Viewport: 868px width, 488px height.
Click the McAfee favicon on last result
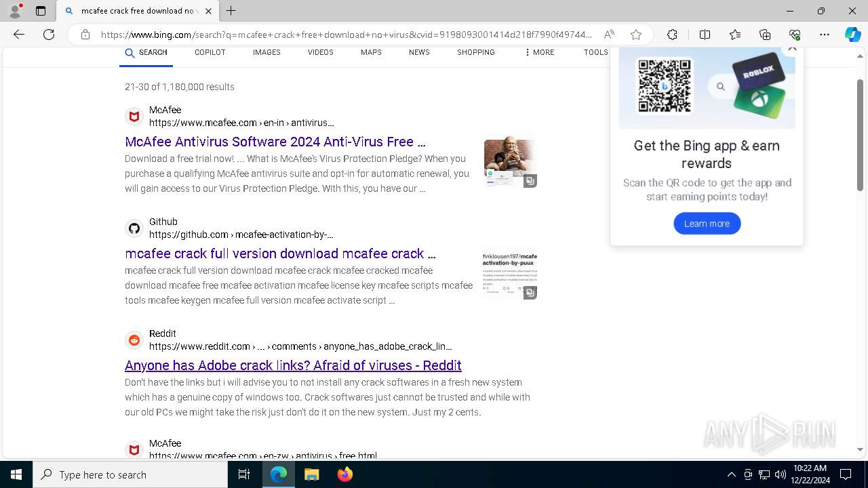tap(134, 450)
